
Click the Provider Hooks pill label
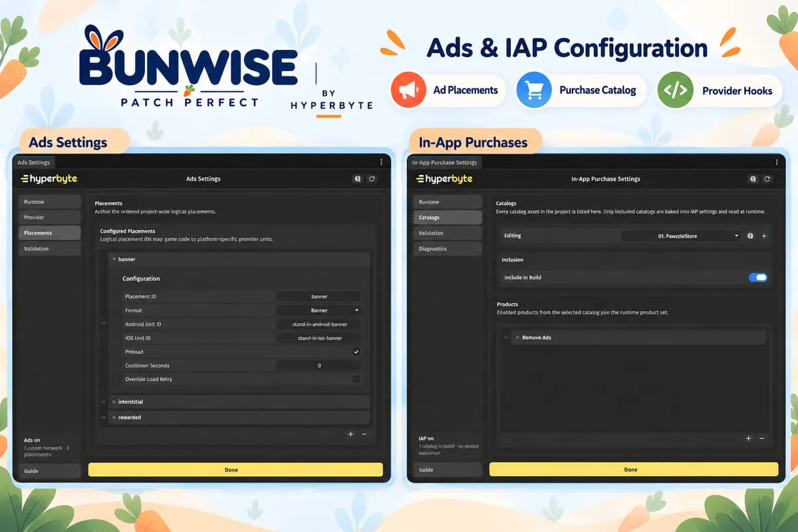pyautogui.click(x=737, y=90)
